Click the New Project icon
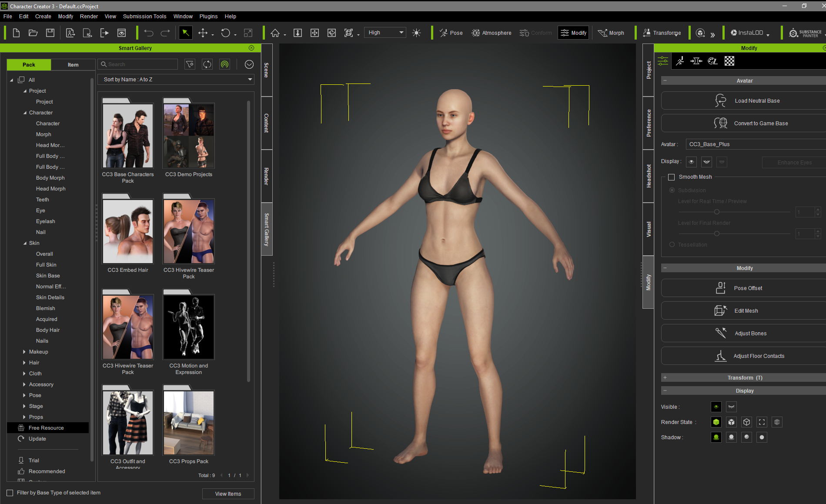 [x=16, y=33]
